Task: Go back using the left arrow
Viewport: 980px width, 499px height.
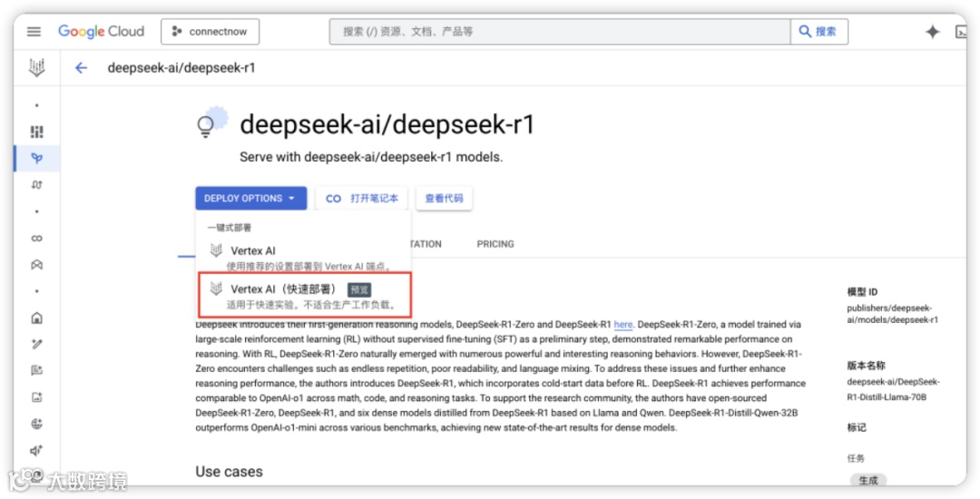Action: click(82, 68)
